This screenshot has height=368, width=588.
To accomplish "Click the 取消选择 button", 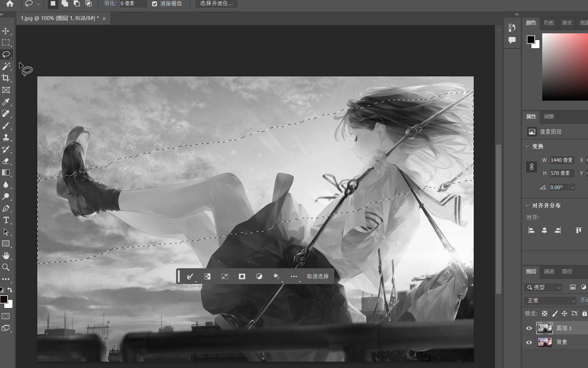I will point(317,276).
